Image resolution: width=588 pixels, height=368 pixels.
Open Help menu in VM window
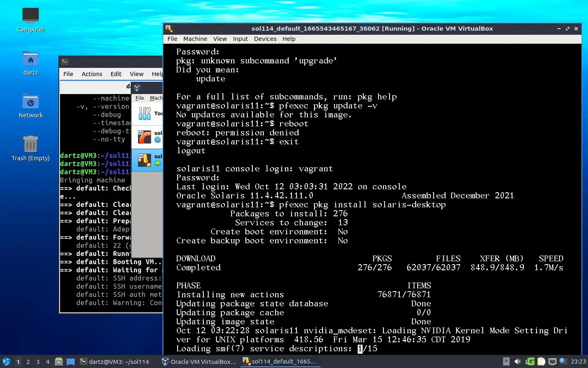[289, 39]
